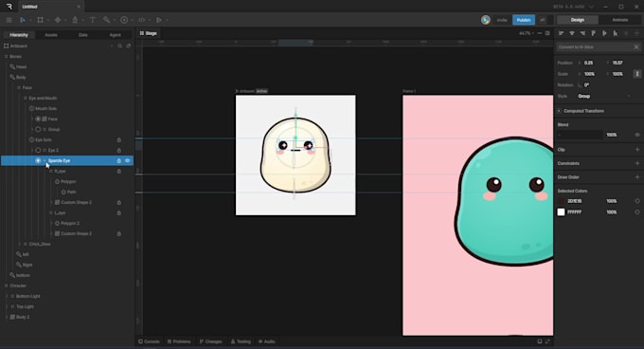The image size is (644, 349).
Task: Click the user avatar icon
Action: (486, 20)
